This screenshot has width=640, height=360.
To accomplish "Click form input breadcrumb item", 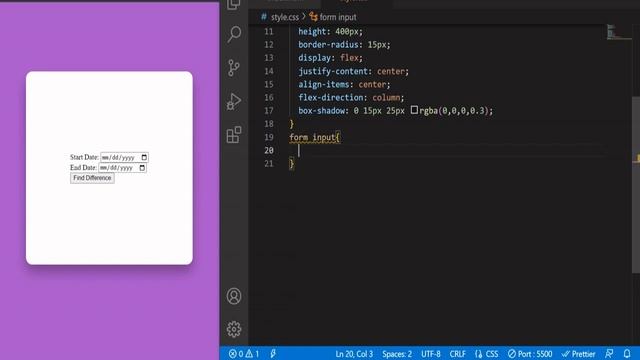I will click(338, 17).
